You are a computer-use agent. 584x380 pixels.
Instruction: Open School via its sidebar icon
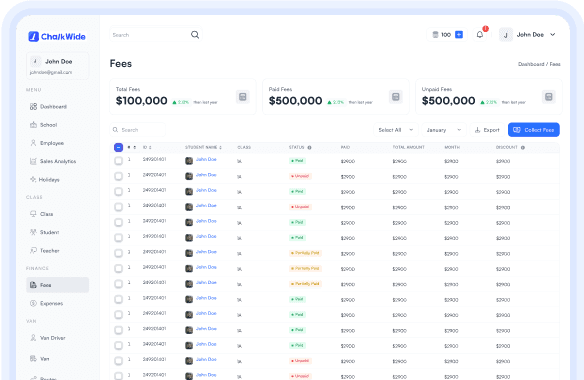tap(33, 125)
